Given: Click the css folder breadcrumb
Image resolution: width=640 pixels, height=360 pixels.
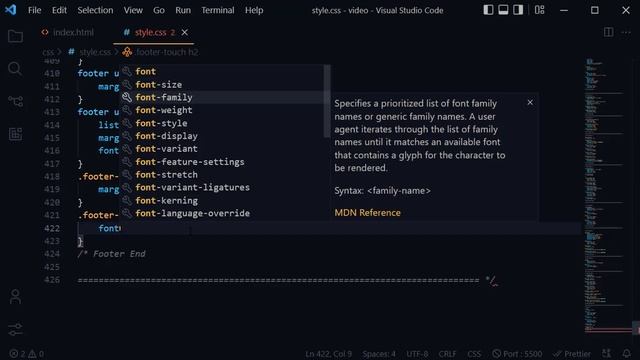Looking at the screenshot, I should click(x=48, y=52).
